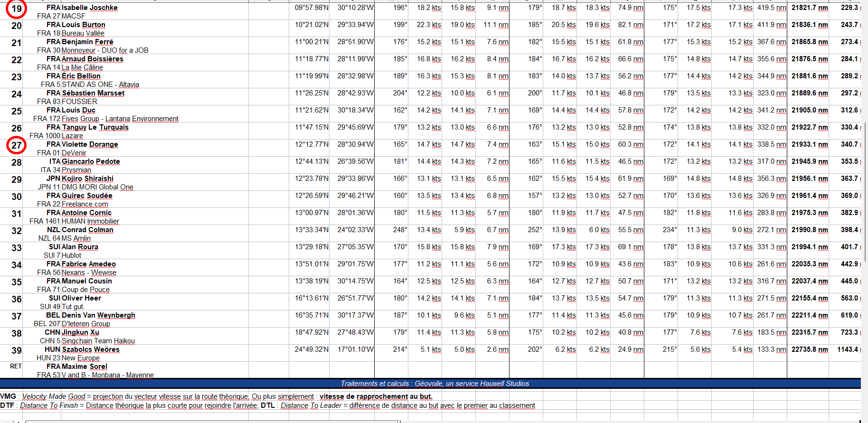Select the Isabelle Joschke name cell
This screenshot has height=423, width=868.
[x=89, y=8]
